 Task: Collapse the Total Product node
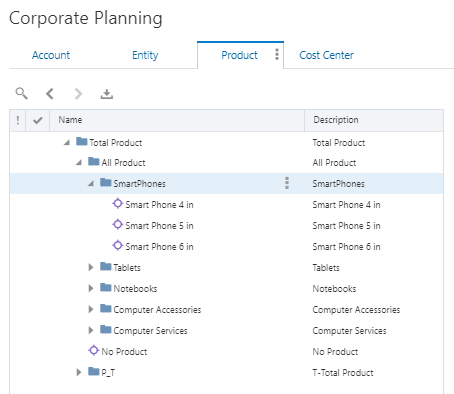(x=67, y=143)
